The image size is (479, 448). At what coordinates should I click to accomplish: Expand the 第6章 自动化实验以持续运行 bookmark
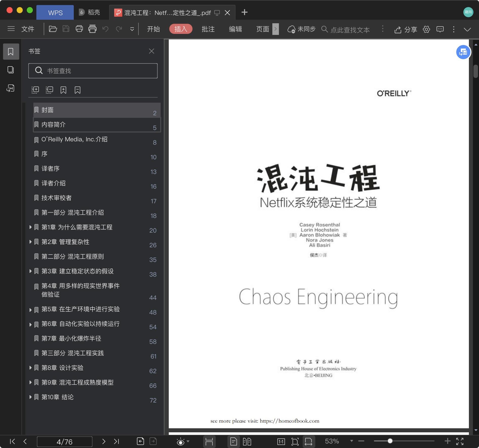pos(30,324)
